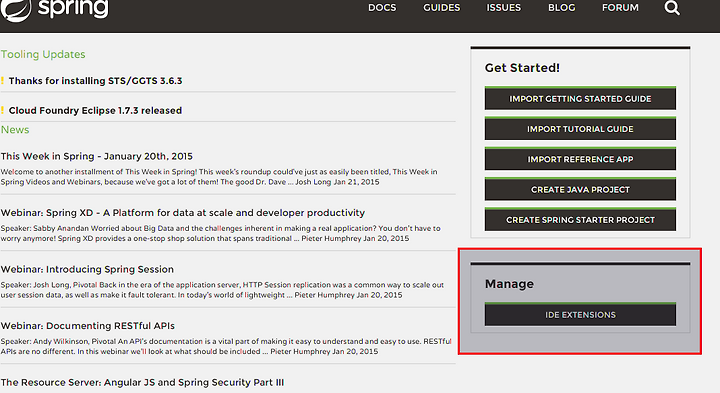Click the Spring leaf logo icon
The height and width of the screenshot is (393, 720).
15,9
